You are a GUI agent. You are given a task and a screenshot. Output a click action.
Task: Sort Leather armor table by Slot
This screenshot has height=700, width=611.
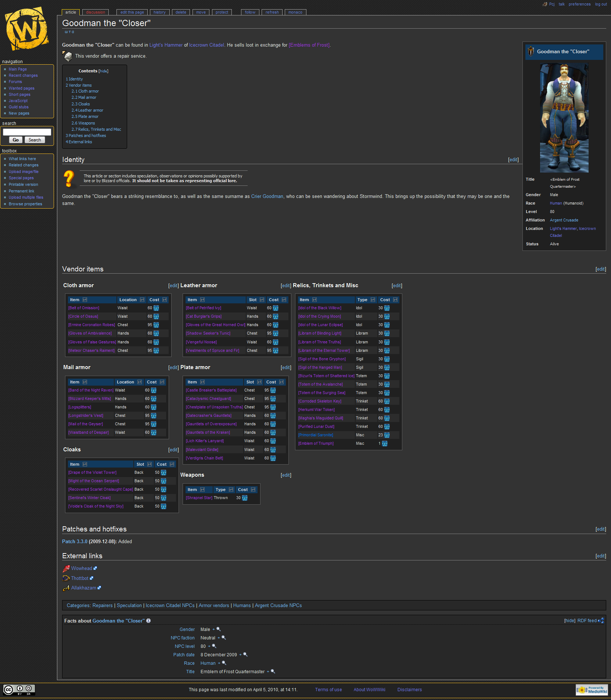(262, 300)
